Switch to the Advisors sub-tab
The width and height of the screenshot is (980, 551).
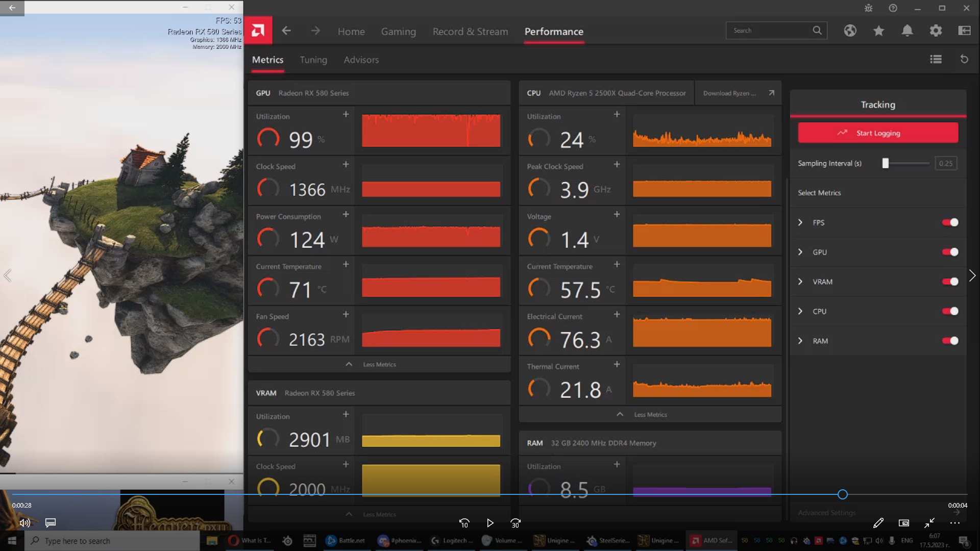361,60
